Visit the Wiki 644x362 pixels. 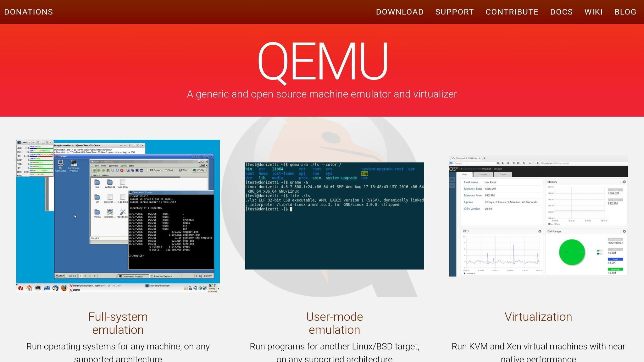click(593, 12)
